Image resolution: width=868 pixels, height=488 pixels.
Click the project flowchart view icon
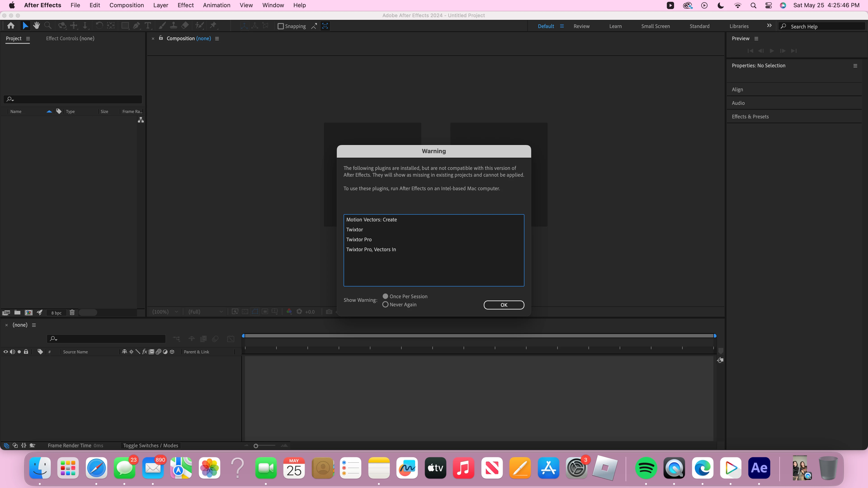141,120
